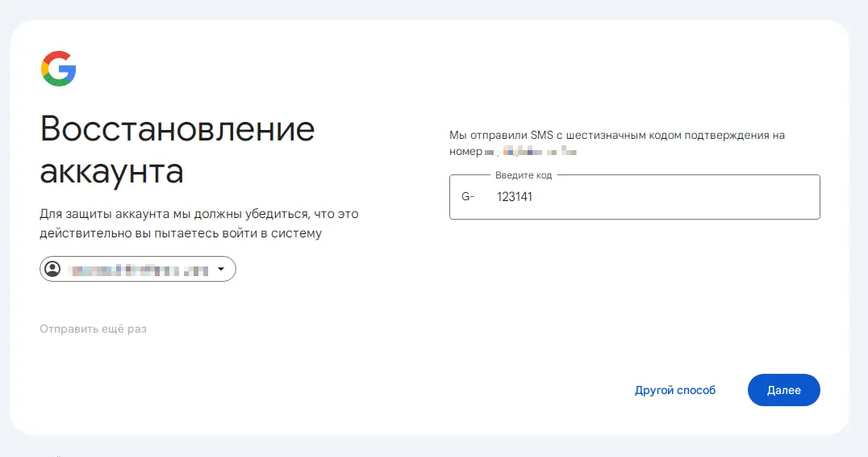Click the account avatar icon in chip

pos(52,269)
